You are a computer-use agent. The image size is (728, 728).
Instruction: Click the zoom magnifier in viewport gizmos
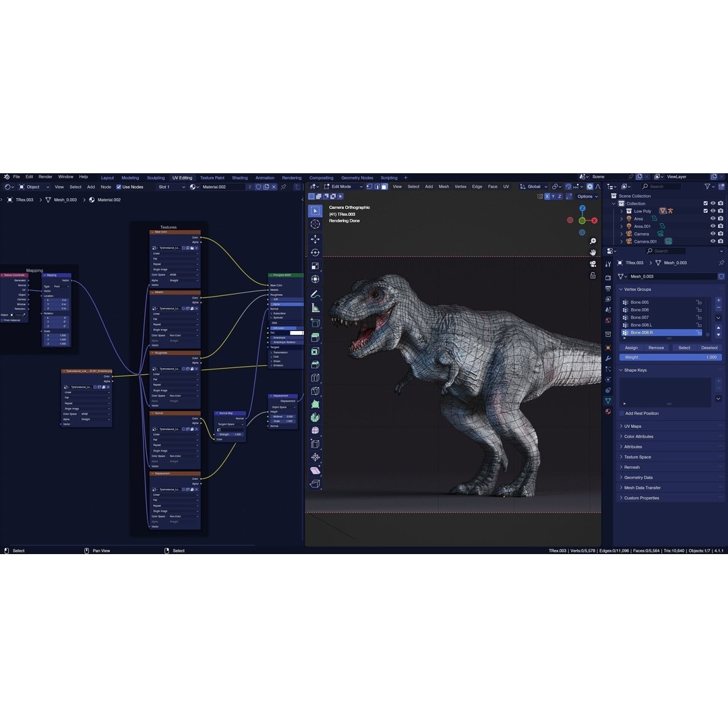(x=593, y=241)
